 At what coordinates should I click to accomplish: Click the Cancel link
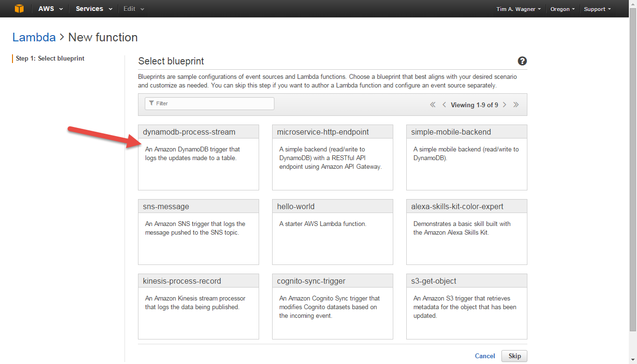pyautogui.click(x=485, y=356)
